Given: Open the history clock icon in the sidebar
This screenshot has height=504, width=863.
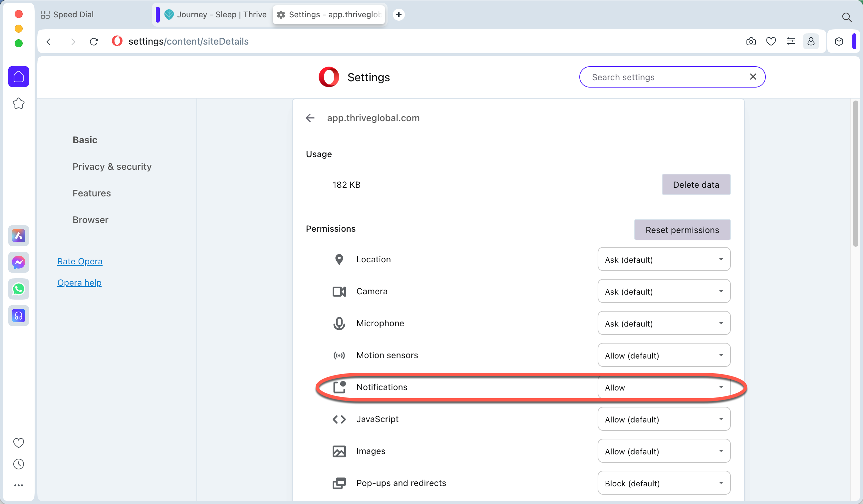Looking at the screenshot, I should click(19, 464).
